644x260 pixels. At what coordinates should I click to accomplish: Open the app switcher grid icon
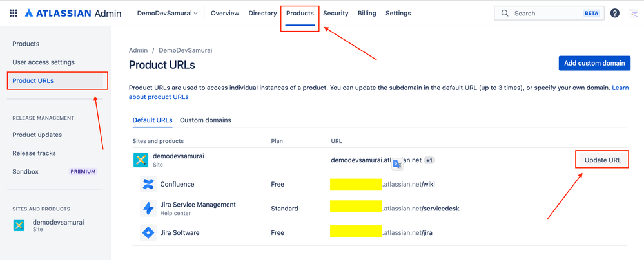(x=13, y=13)
